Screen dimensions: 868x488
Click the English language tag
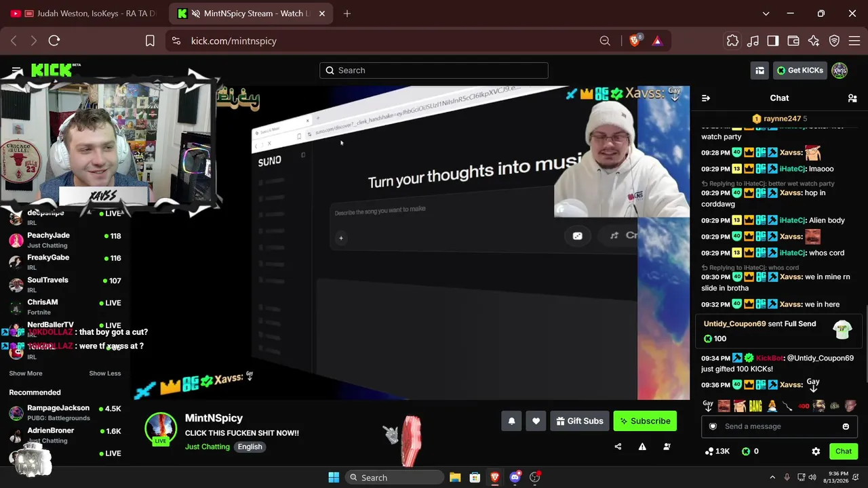(x=250, y=447)
